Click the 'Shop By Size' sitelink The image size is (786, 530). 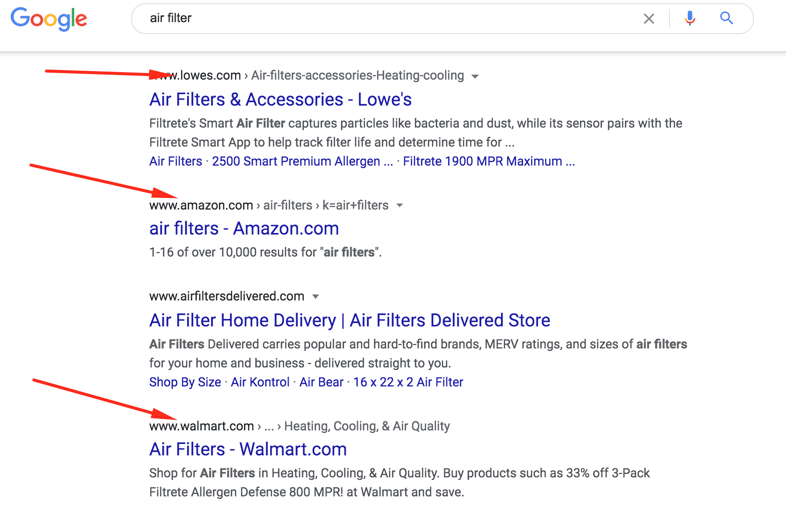(x=185, y=382)
